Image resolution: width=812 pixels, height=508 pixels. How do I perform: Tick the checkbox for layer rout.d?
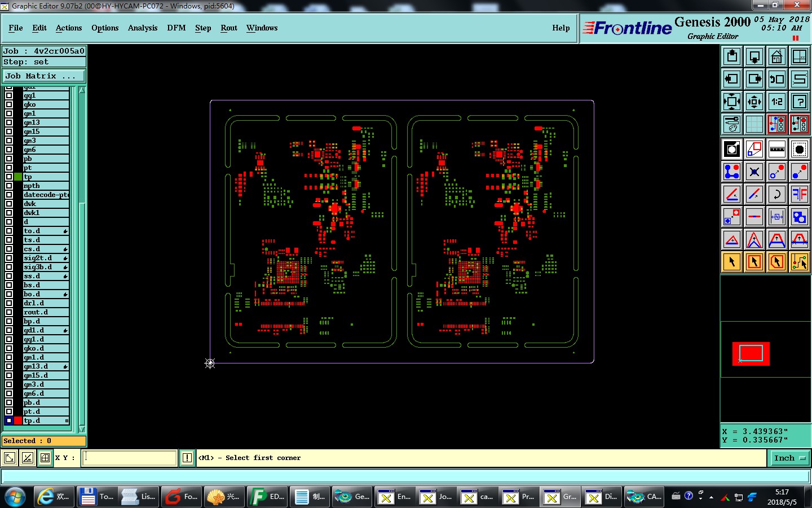tap(9, 312)
